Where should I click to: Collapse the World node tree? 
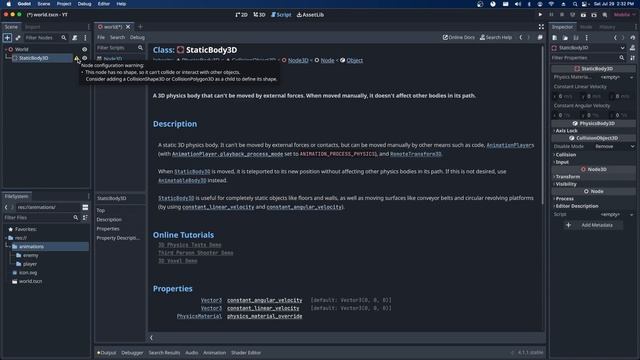tap(6, 49)
